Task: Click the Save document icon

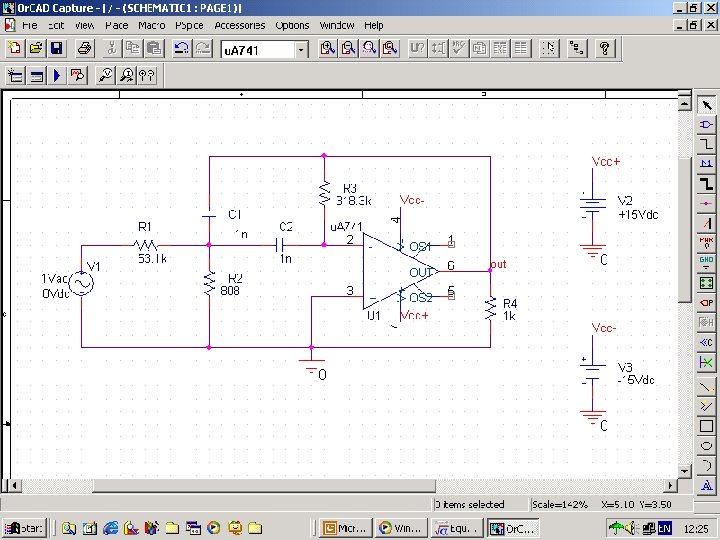Action: point(57,48)
